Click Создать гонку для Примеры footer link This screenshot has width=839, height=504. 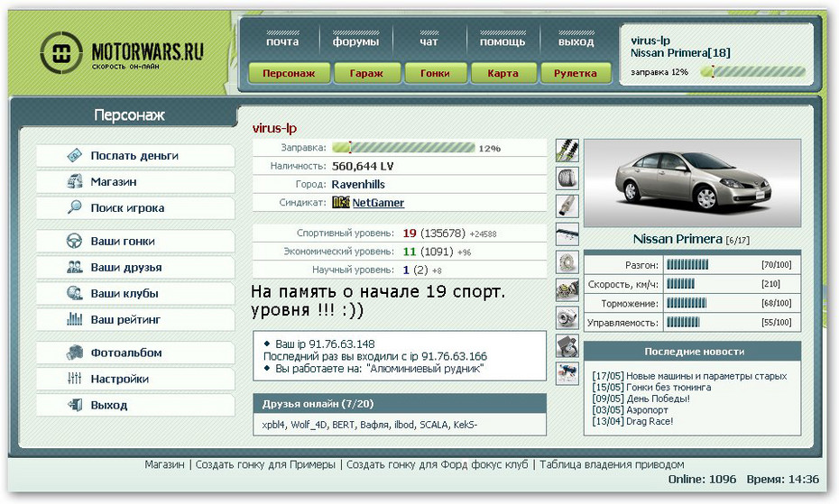[265, 464]
